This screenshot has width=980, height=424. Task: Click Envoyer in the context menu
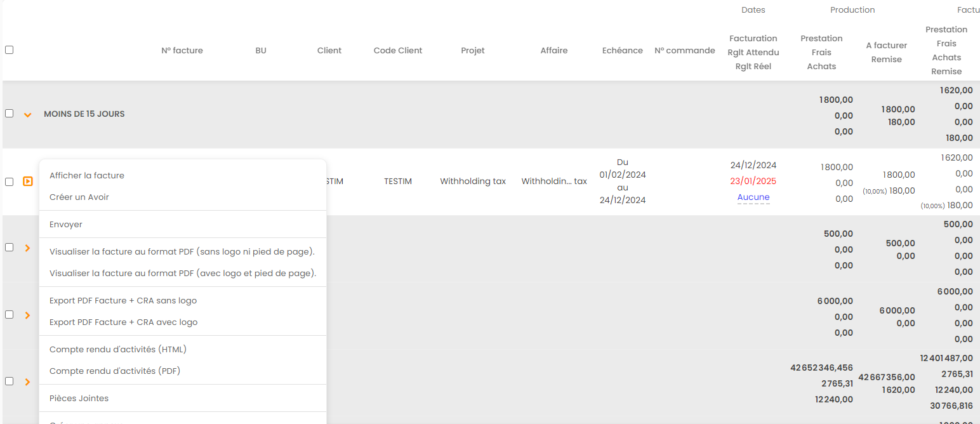click(66, 225)
